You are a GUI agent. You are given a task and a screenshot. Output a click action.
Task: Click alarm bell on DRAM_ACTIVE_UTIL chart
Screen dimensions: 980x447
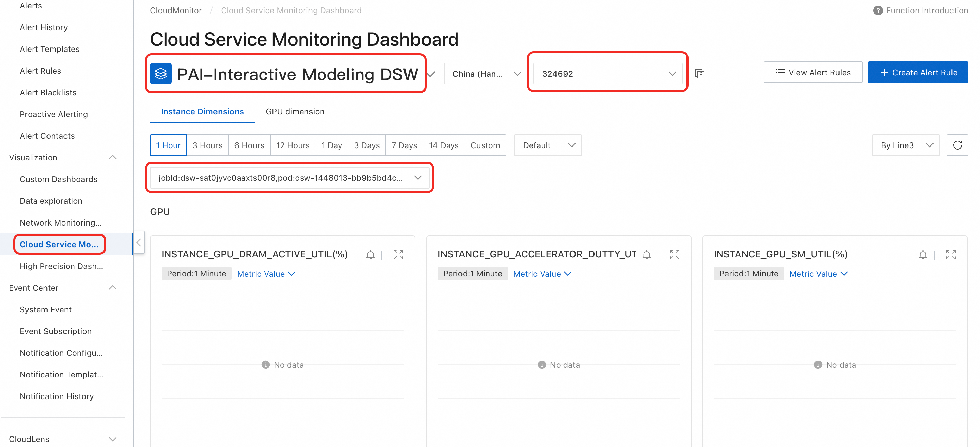[370, 255]
